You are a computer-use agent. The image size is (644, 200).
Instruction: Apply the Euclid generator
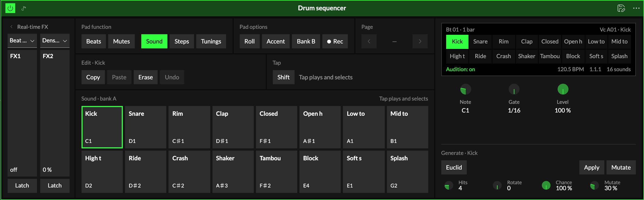pos(592,167)
